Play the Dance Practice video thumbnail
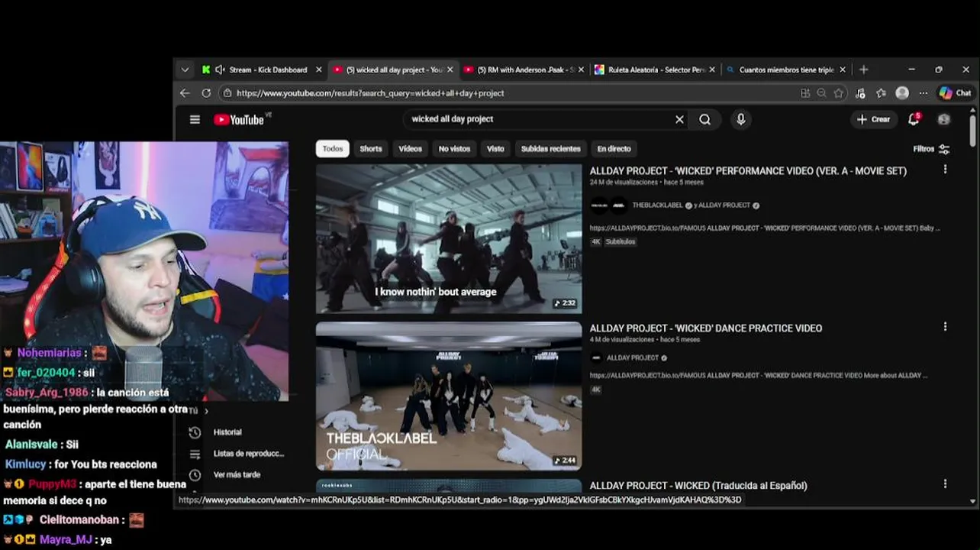The width and height of the screenshot is (980, 550). point(449,396)
